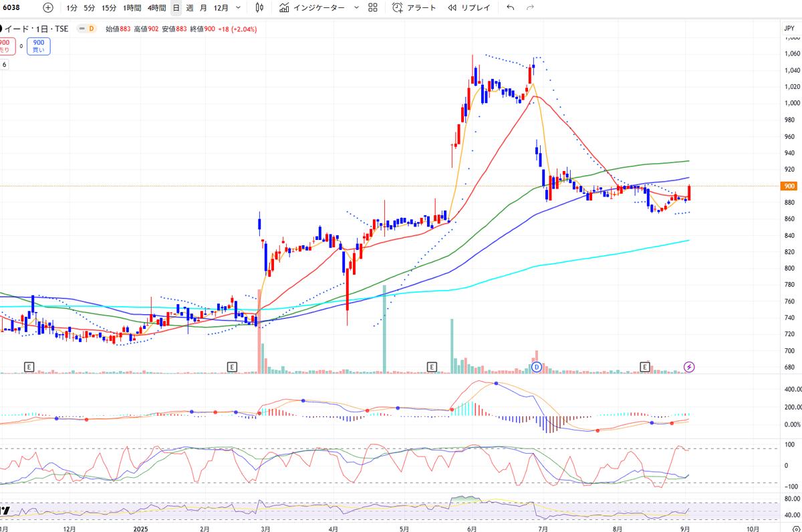Click the 900 買い buy button

[38, 46]
